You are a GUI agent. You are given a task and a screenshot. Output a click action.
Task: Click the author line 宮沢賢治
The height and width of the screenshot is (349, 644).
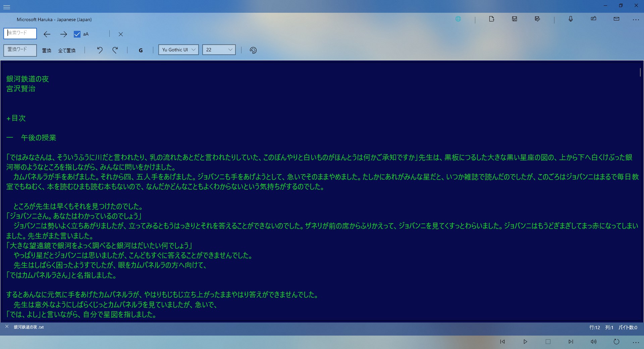(x=21, y=89)
